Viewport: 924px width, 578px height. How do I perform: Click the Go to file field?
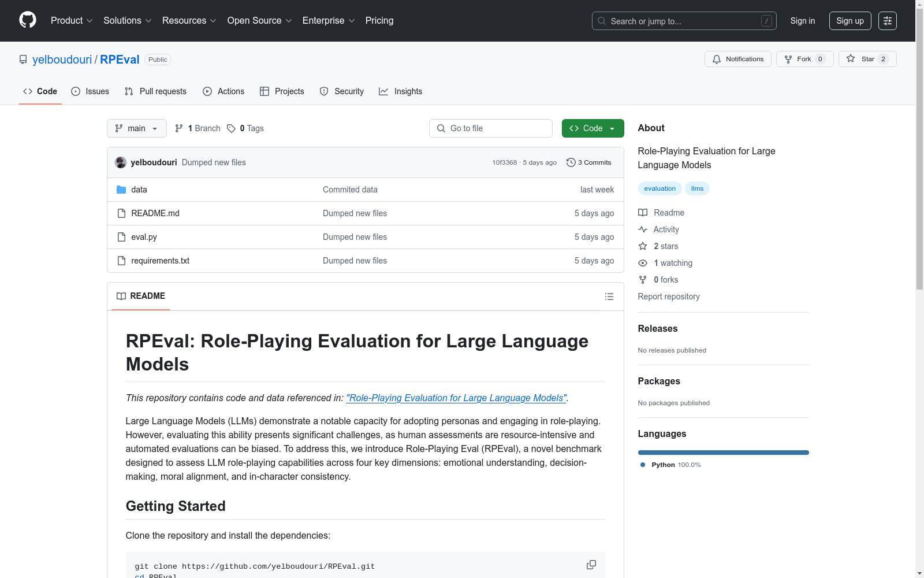point(491,128)
